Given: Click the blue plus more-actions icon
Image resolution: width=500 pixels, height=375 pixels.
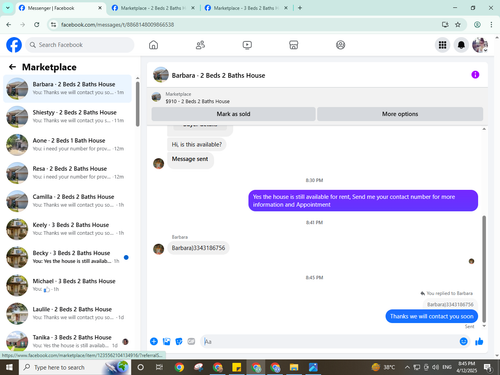Looking at the screenshot, I should point(154,341).
